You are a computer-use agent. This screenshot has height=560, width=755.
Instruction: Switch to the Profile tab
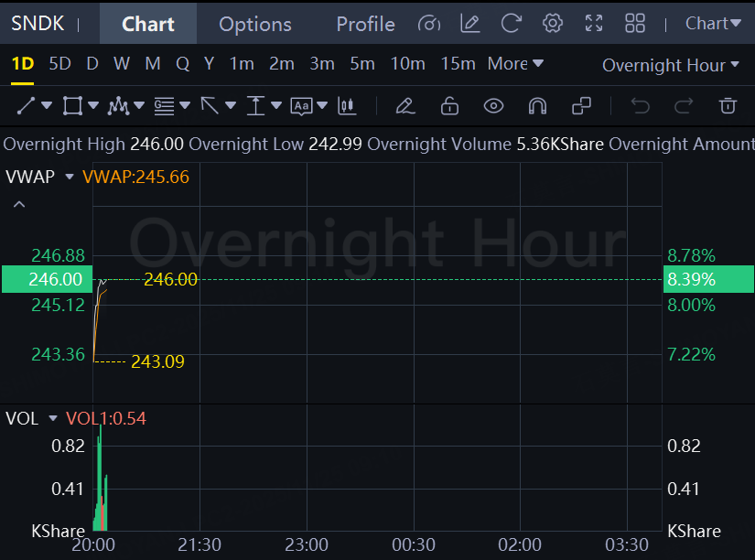(365, 24)
